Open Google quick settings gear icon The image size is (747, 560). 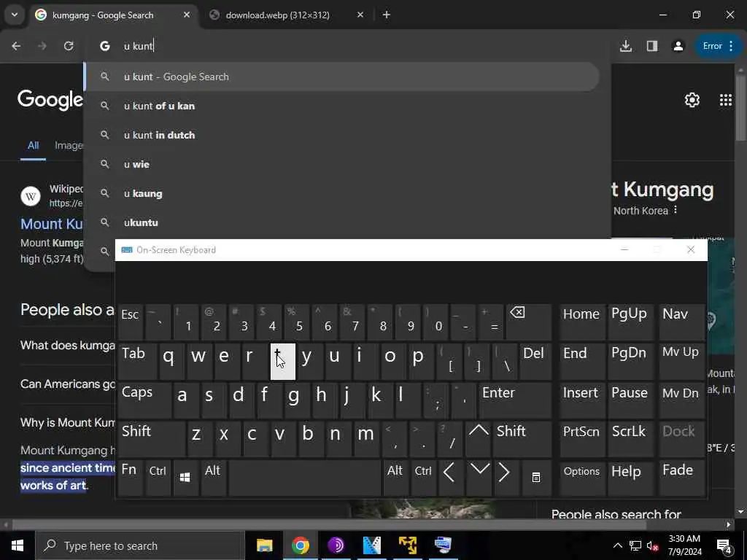[x=692, y=100]
